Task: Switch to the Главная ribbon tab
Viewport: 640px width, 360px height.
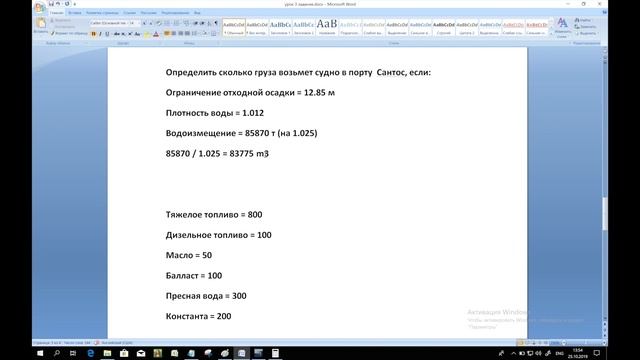Action: click(x=57, y=13)
